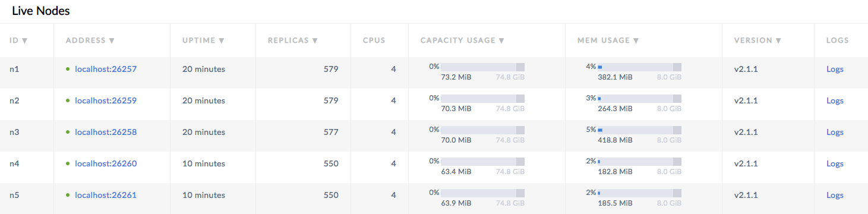
Task: Sort nodes by Address column
Action: 90,40
